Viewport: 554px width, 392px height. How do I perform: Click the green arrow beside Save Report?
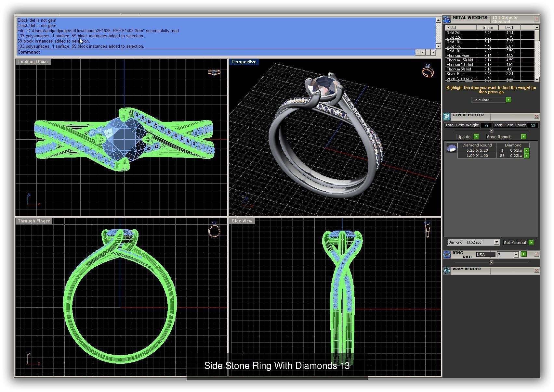523,137
